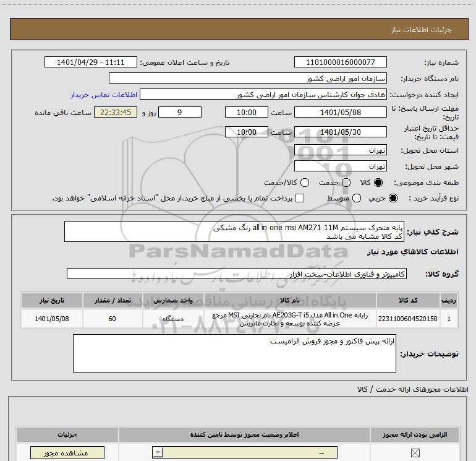Viewport: 476px width, 461px height.
Task: Click the buyer notes text area
Action: pyautogui.click(x=234, y=353)
